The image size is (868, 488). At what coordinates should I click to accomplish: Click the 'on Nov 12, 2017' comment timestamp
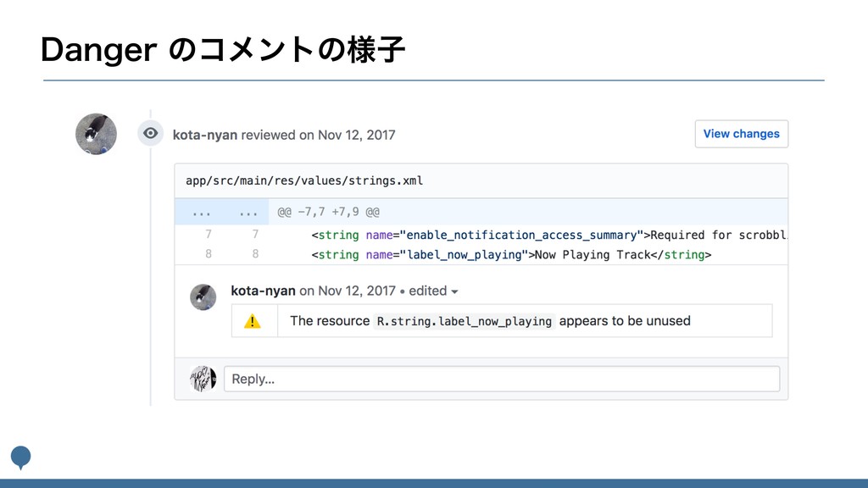(x=348, y=291)
